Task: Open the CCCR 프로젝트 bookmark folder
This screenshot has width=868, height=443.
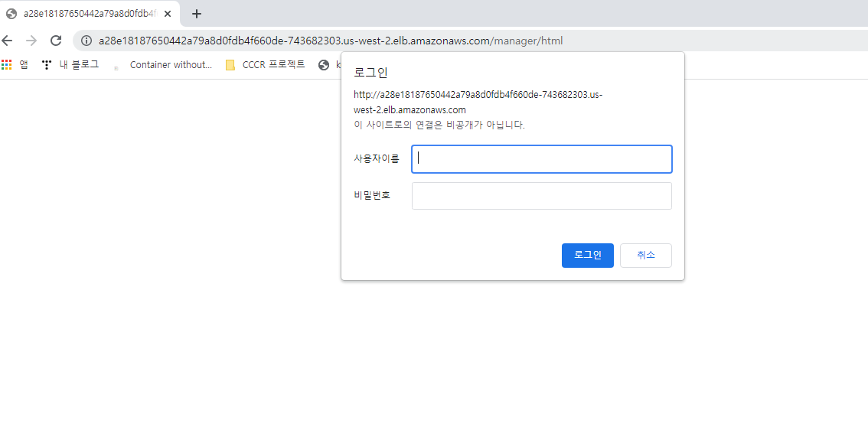Action: pos(266,65)
